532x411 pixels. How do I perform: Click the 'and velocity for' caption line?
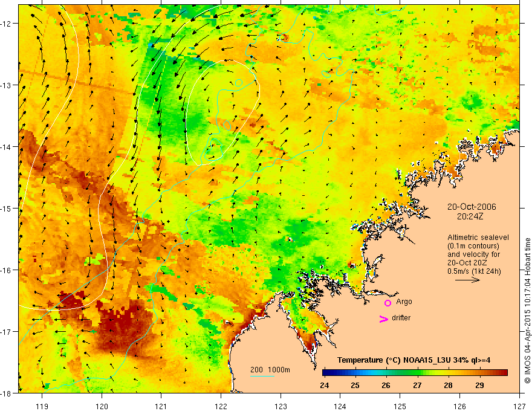pyautogui.click(x=473, y=254)
